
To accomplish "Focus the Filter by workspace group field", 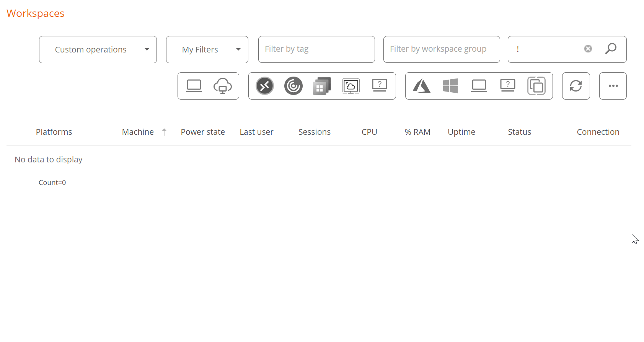I will click(442, 49).
